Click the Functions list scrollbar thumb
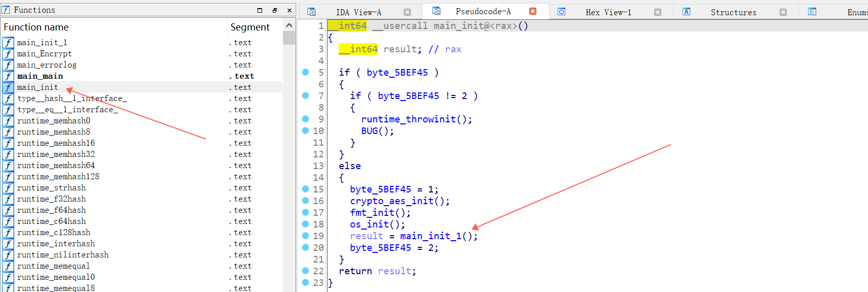The width and height of the screenshot is (868, 292). pyautogui.click(x=289, y=38)
